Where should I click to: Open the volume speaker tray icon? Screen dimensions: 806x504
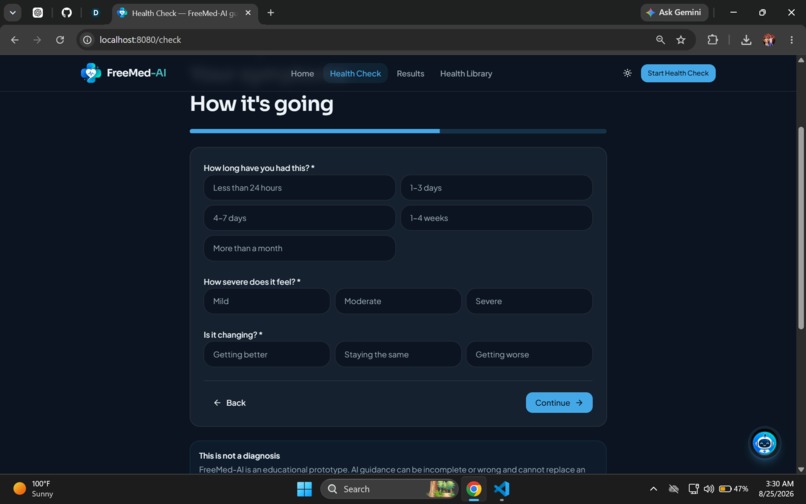coord(708,489)
